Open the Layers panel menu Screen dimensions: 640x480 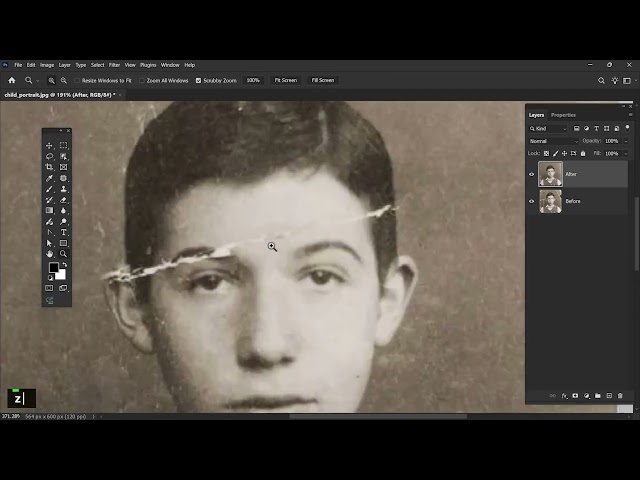pyautogui.click(x=630, y=115)
